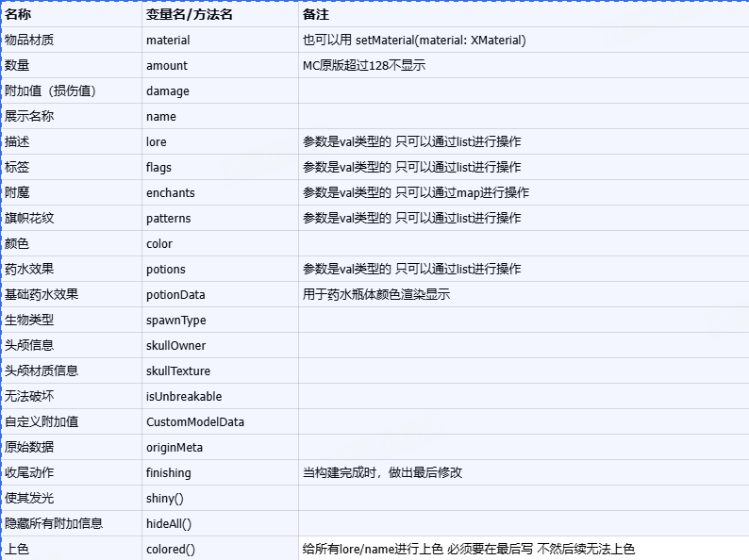Select the 旗帜花纹 row label
The image size is (749, 560).
point(29,219)
